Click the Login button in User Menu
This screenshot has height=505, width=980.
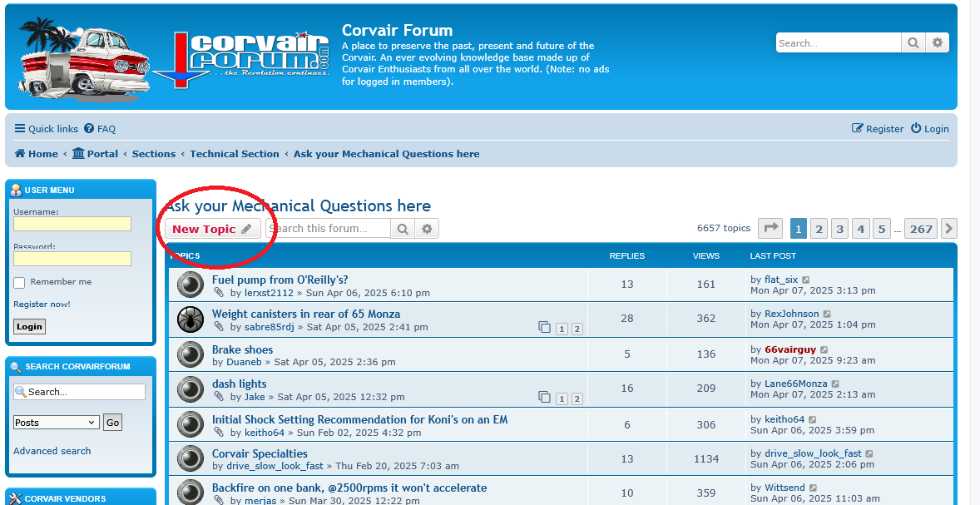pyautogui.click(x=29, y=326)
